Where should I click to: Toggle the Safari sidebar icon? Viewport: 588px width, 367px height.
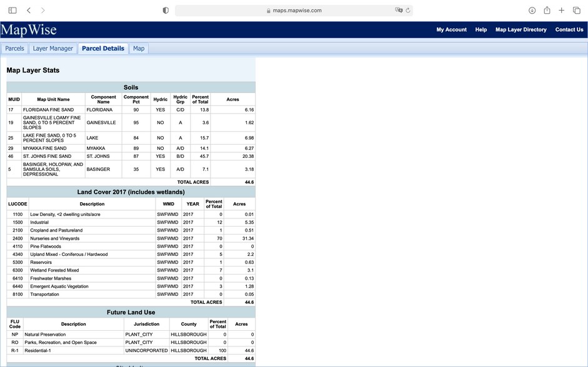(12, 11)
